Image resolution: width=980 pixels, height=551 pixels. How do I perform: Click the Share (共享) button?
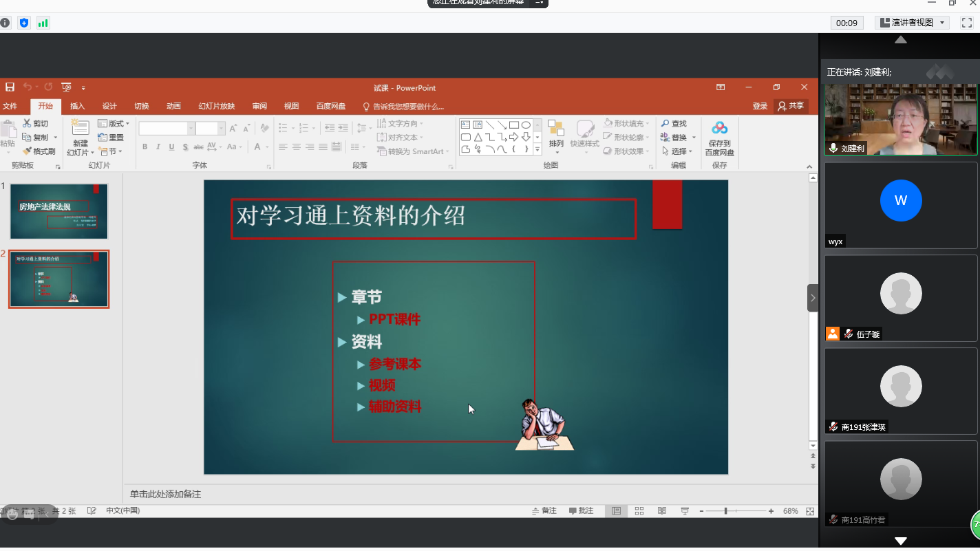coord(791,106)
